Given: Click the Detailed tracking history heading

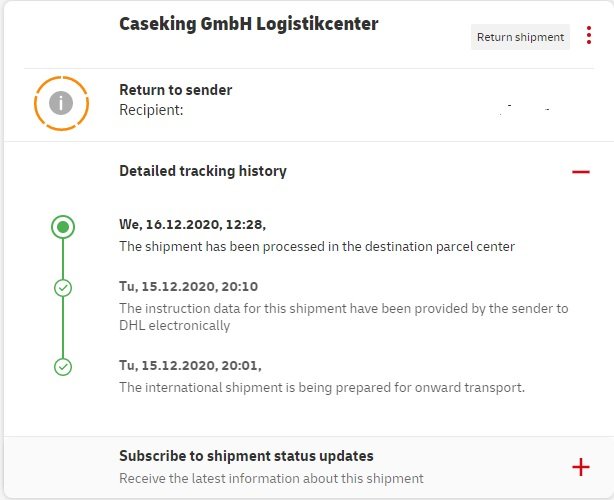Looking at the screenshot, I should pos(203,171).
